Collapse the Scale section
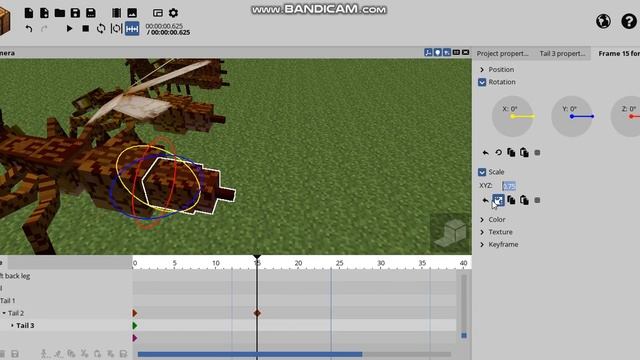 click(482, 172)
